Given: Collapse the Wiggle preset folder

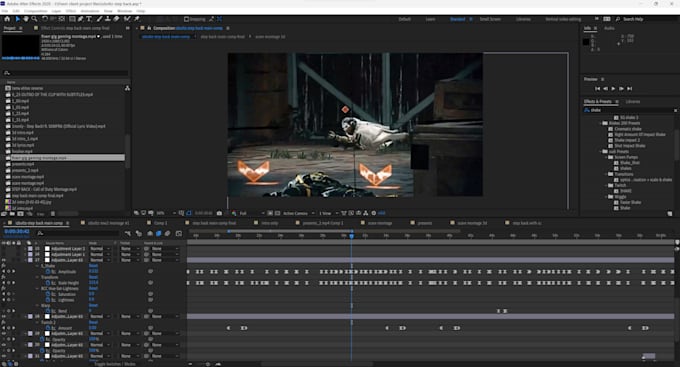Looking at the screenshot, I should [x=607, y=197].
